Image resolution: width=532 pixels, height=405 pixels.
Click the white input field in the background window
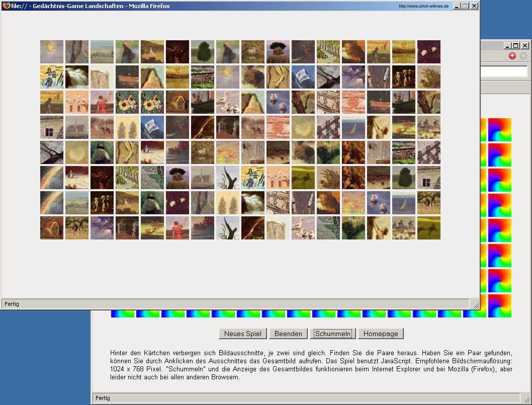[504, 71]
